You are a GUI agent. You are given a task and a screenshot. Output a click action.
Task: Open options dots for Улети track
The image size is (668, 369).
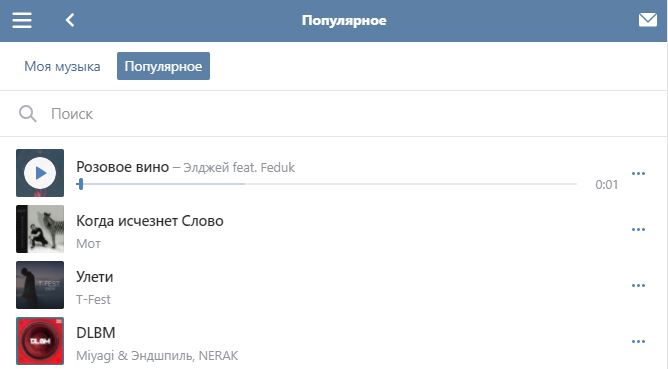pyautogui.click(x=638, y=285)
